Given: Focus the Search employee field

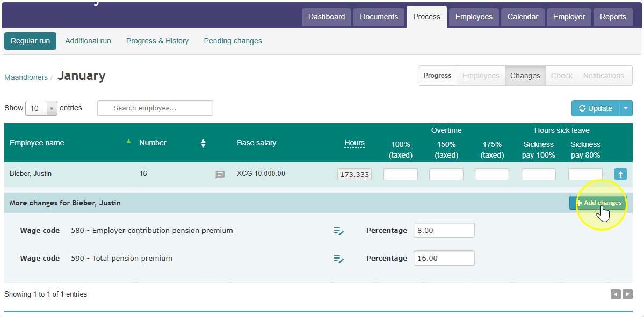Looking at the screenshot, I should [x=155, y=108].
